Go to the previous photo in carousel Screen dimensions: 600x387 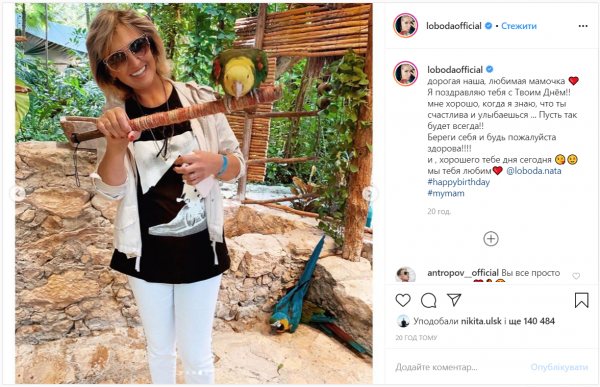[x=18, y=194]
